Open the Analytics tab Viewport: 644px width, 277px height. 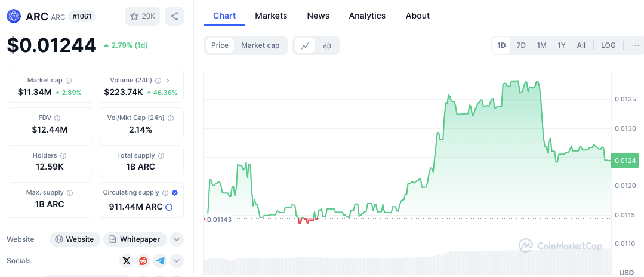pyautogui.click(x=367, y=16)
